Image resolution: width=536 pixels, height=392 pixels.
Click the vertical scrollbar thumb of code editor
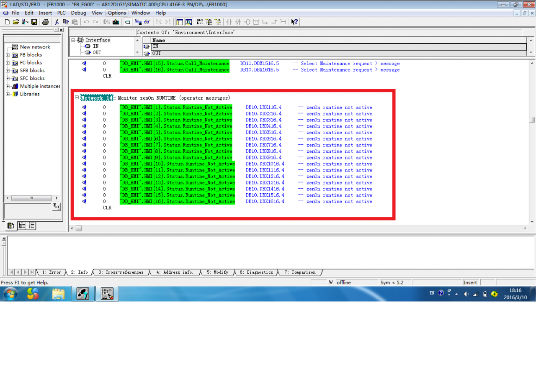click(532, 120)
